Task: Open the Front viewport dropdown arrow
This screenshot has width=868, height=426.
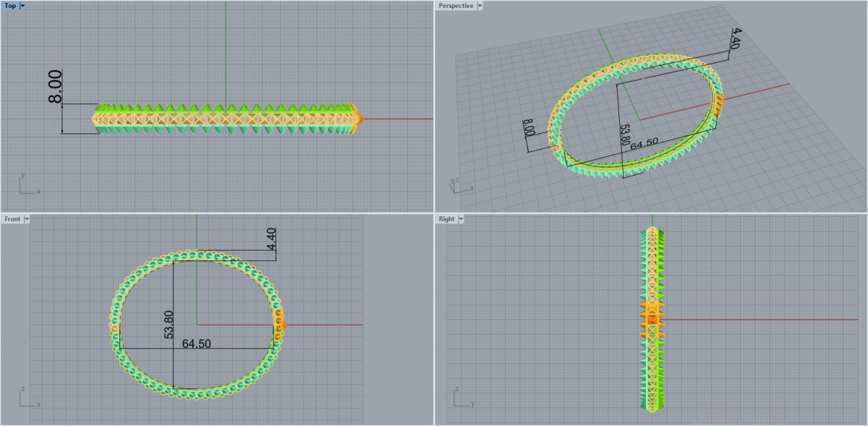Action: pos(27,218)
